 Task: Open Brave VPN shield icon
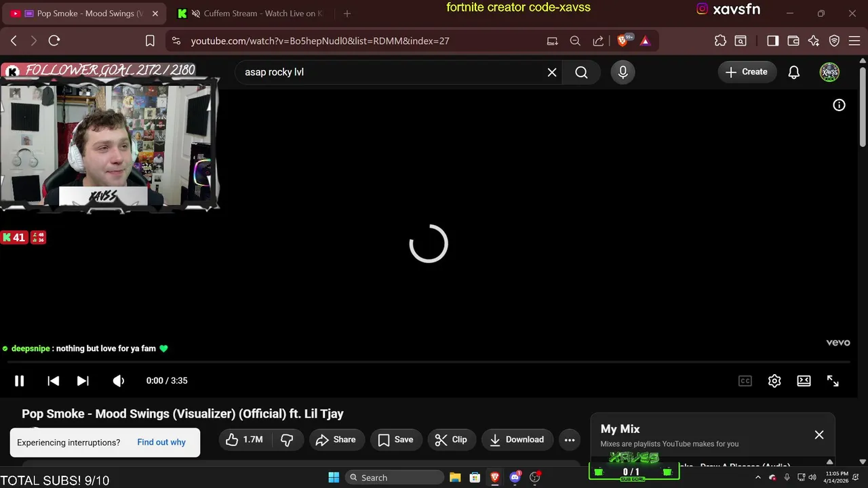click(x=835, y=41)
